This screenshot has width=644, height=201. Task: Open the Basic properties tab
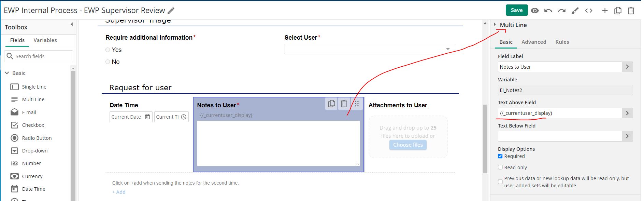(506, 42)
